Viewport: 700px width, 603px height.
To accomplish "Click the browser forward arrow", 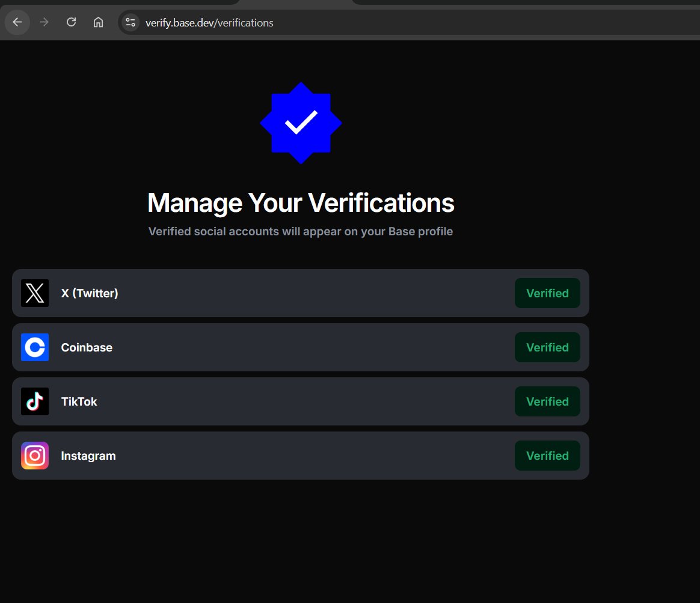I will click(x=44, y=22).
